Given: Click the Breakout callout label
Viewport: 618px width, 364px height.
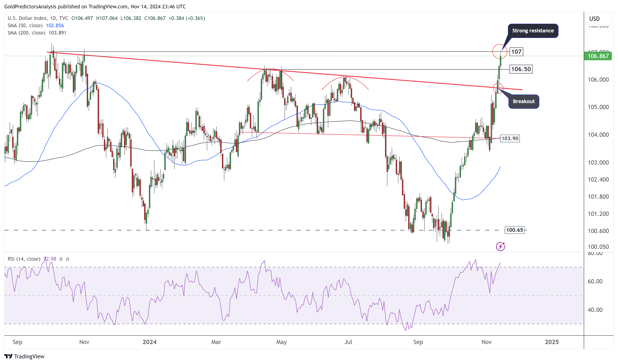Looking at the screenshot, I should [x=523, y=101].
